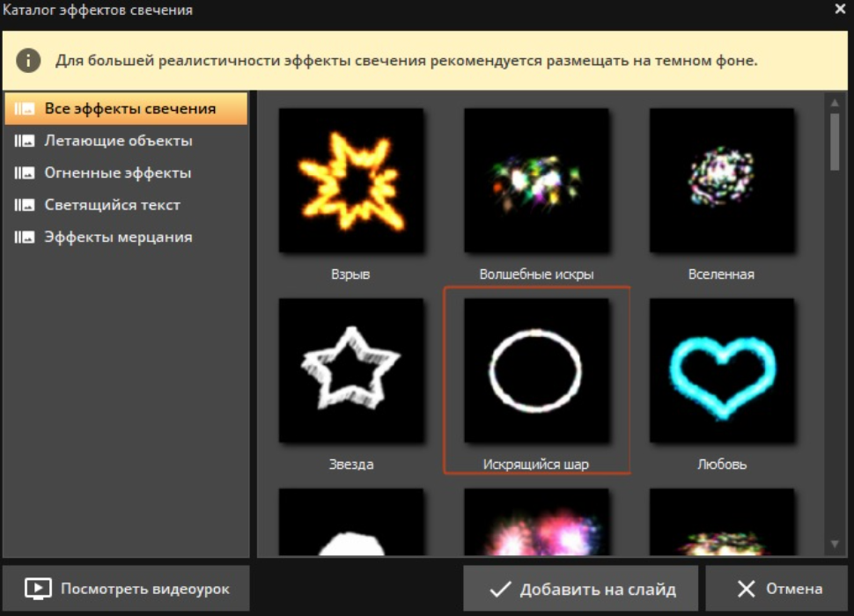This screenshot has height=616, width=854.
Task: Click the scrollbar up arrow
Action: coord(835,102)
